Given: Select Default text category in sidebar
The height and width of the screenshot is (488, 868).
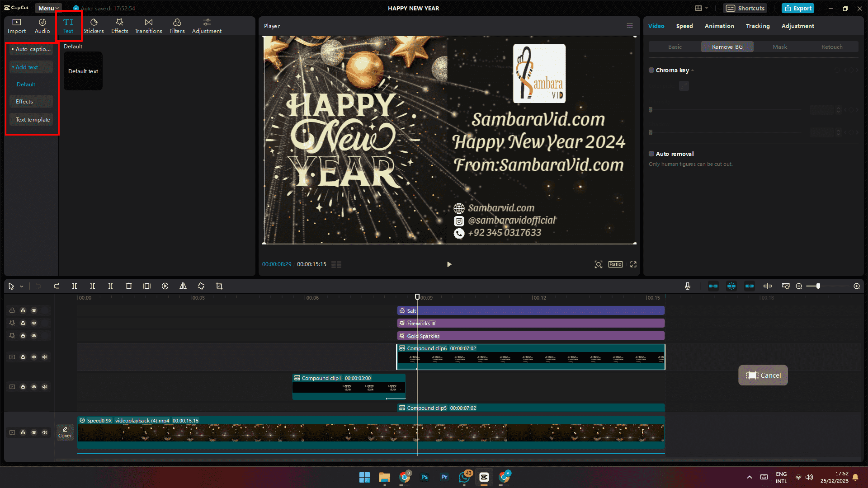Looking at the screenshot, I should tap(26, 84).
